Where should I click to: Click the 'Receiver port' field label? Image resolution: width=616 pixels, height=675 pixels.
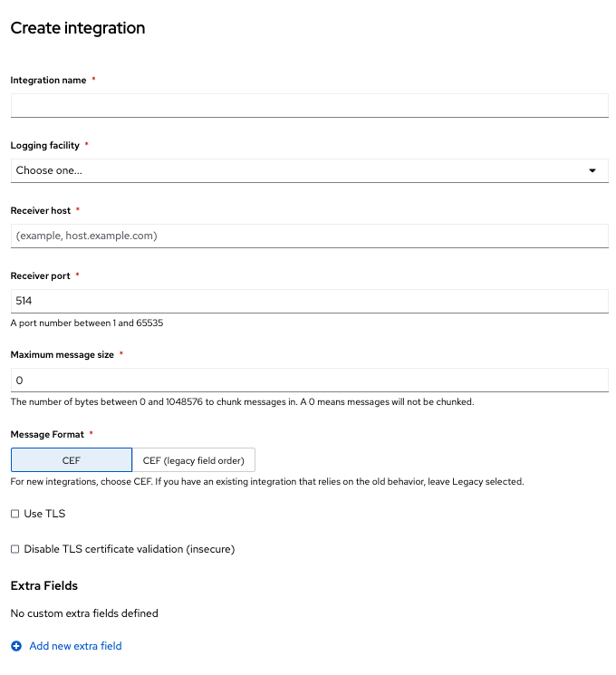point(39,275)
